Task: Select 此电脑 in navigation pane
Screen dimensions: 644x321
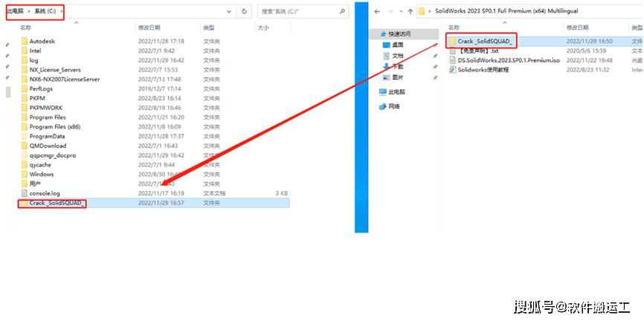Action: (397, 92)
